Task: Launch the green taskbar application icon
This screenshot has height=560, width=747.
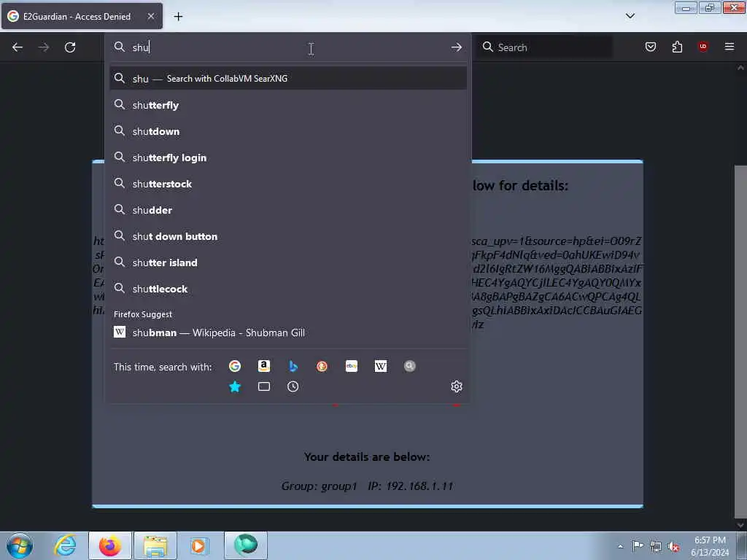Action: click(246, 545)
